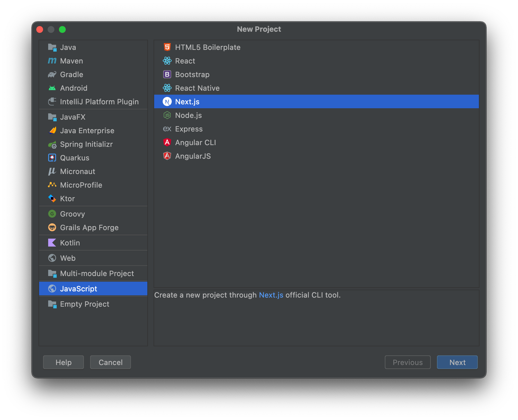Select Quarkus in the sidebar
The image size is (518, 420).
click(x=75, y=158)
